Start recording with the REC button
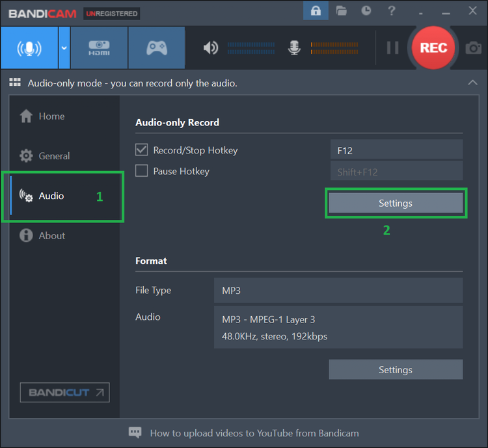The image size is (488, 448). tap(433, 47)
